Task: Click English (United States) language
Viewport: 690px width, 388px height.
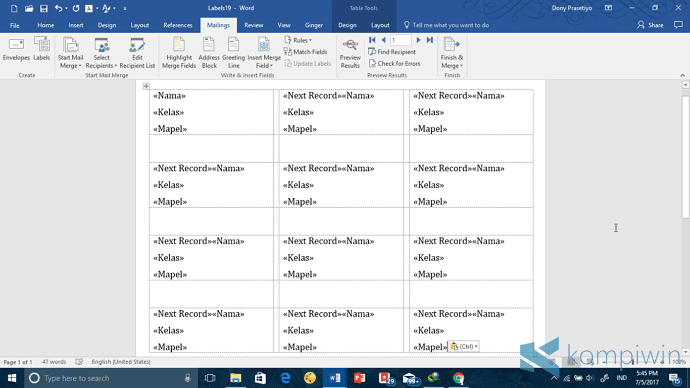Action: [121, 362]
